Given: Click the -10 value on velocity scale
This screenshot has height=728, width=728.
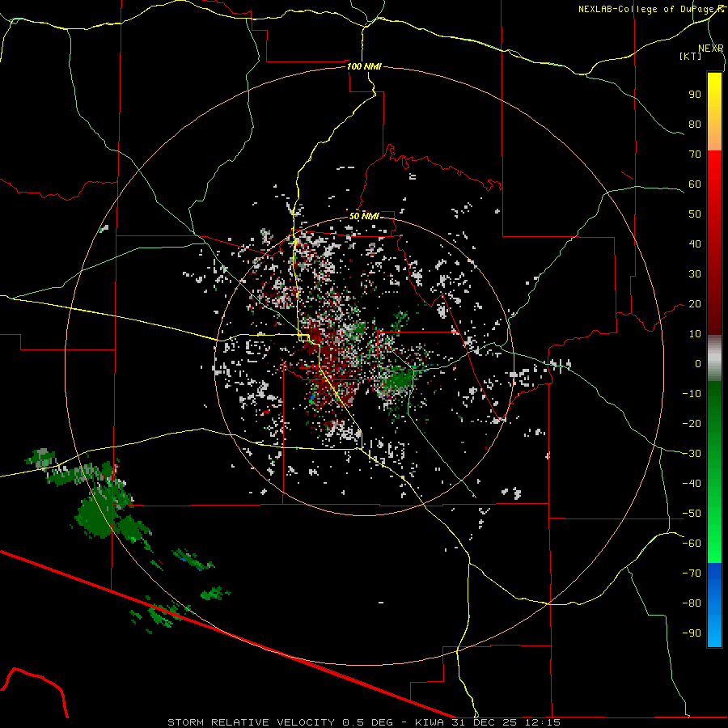Looking at the screenshot, I should coord(692,394).
